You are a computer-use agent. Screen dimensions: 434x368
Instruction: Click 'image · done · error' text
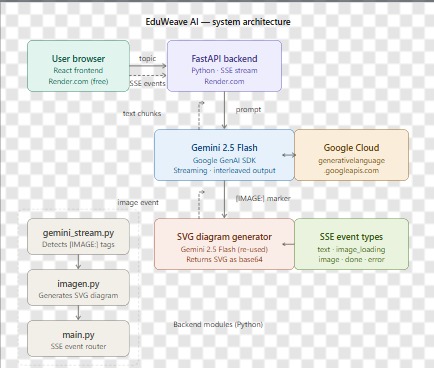(x=351, y=259)
